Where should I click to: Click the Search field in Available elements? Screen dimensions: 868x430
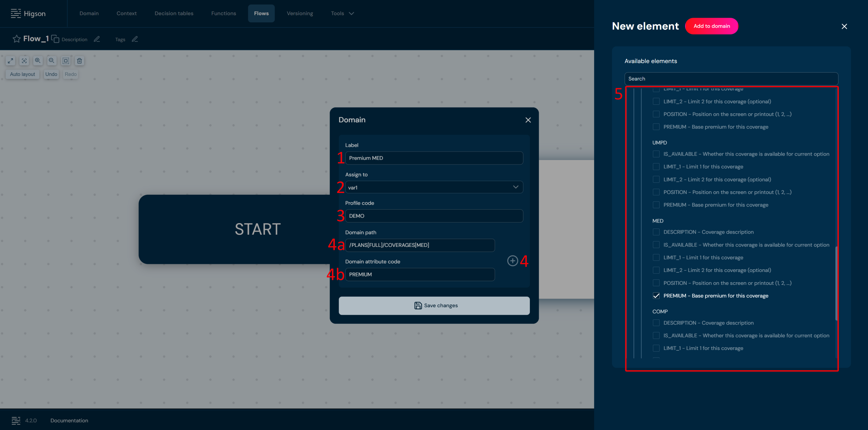(731, 79)
